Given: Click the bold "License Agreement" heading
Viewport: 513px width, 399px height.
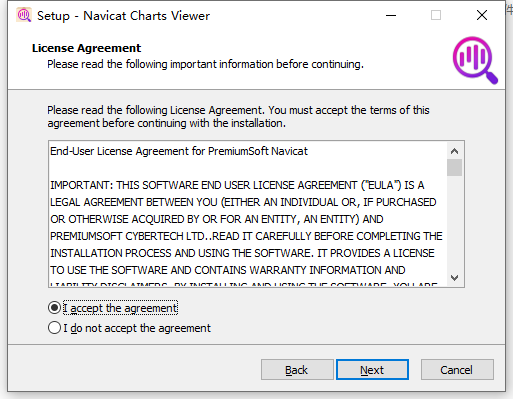Looking at the screenshot, I should point(86,48).
